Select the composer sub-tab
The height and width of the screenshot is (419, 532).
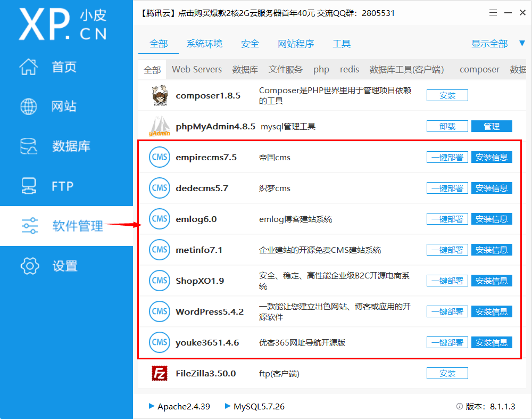(479, 69)
